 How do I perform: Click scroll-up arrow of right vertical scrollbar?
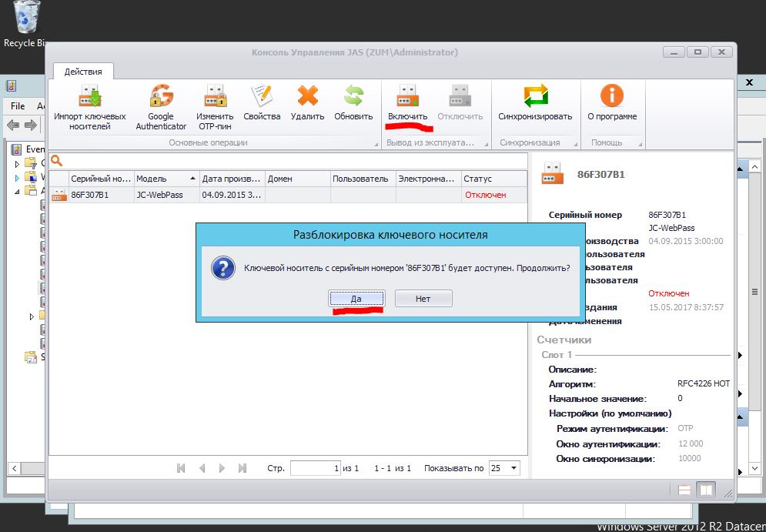coord(754,167)
